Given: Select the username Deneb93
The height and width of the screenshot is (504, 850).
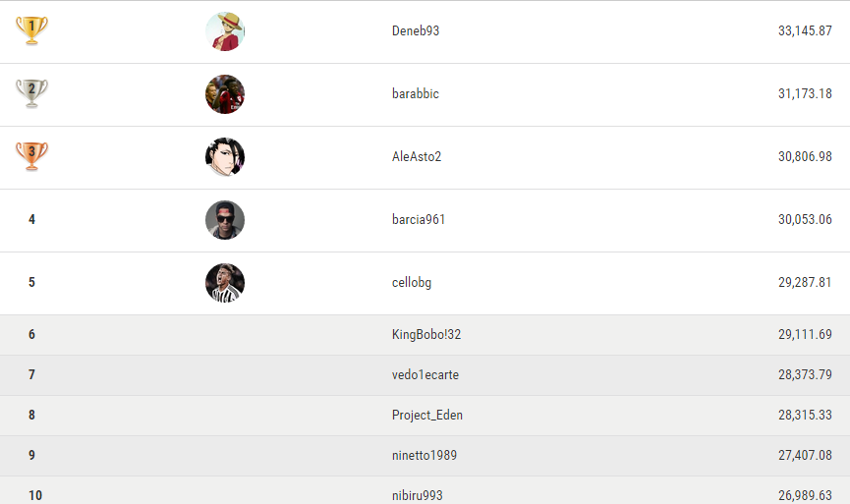Looking at the screenshot, I should [x=416, y=30].
